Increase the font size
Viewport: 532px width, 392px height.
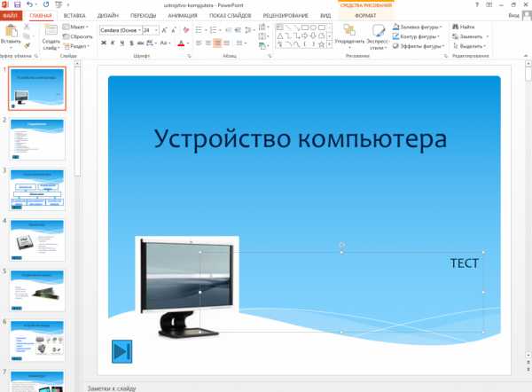164,30
